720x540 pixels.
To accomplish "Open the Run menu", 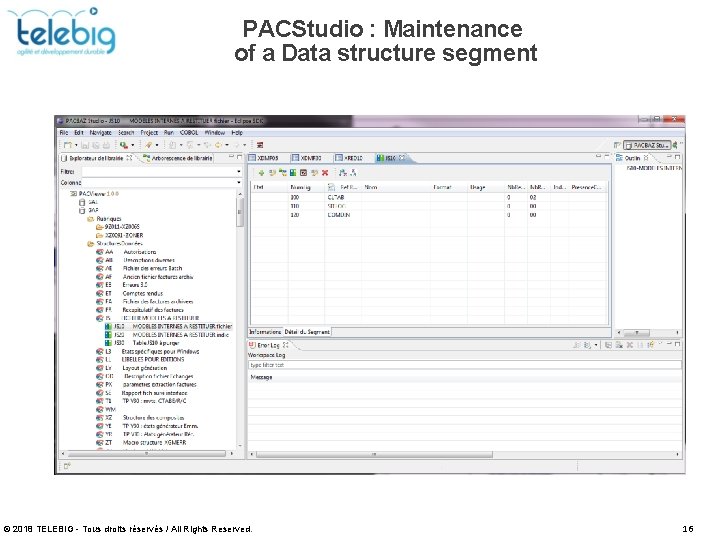I will pyautogui.click(x=169, y=133).
